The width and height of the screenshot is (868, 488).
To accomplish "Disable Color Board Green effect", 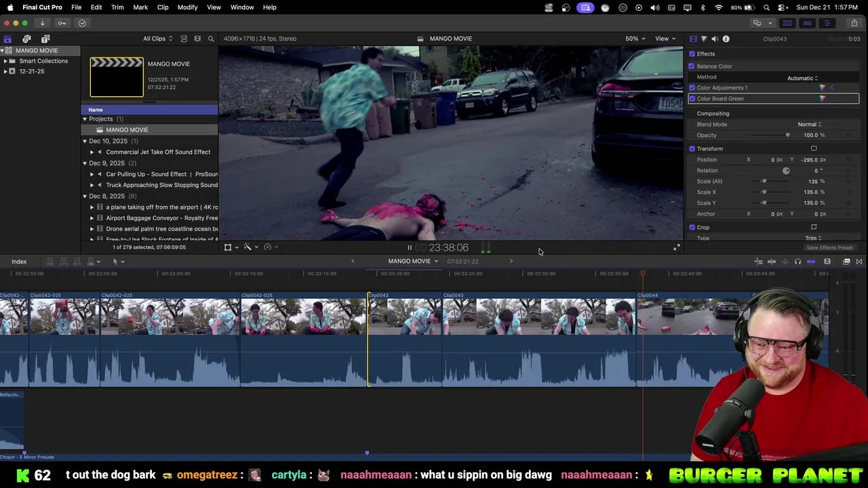I will coord(692,98).
